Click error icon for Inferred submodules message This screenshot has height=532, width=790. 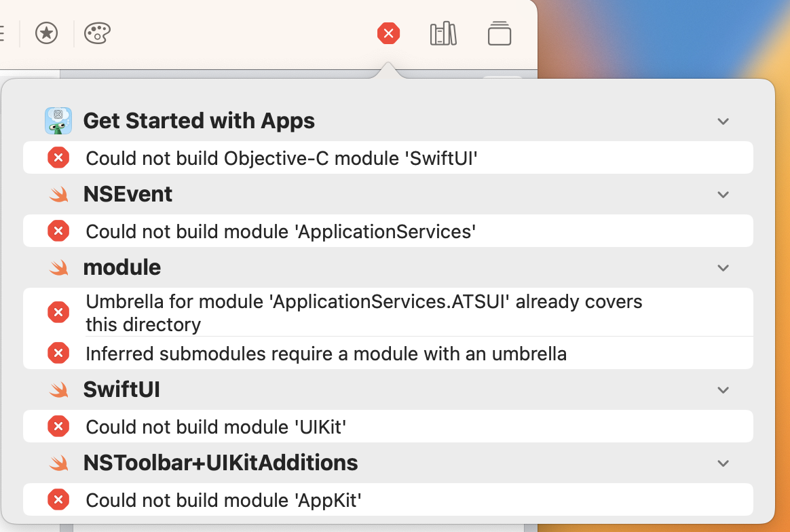tap(58, 353)
